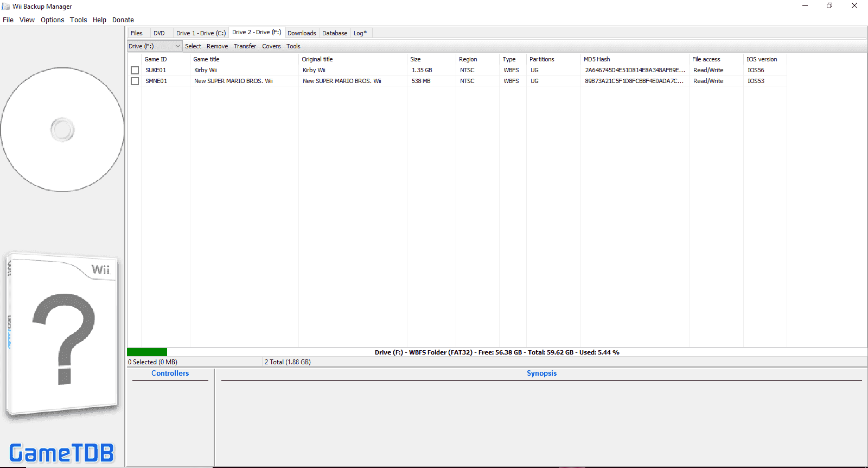The image size is (868, 468).
Task: Click the Synopsis panel heading
Action: click(x=541, y=374)
